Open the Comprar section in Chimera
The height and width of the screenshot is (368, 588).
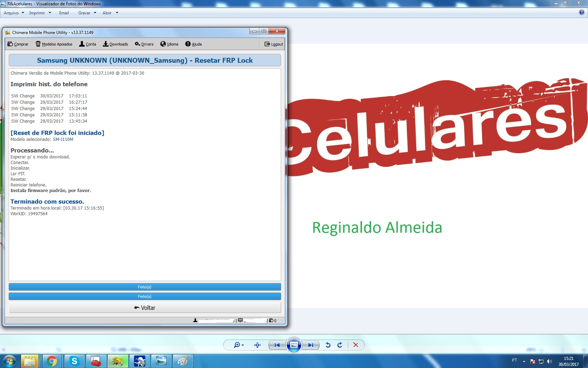18,44
